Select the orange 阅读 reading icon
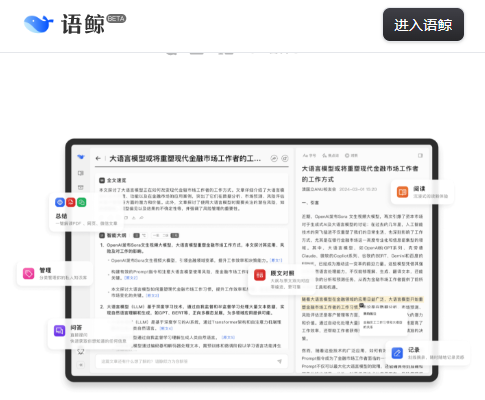Viewport: 485px width, 400px height. click(x=402, y=192)
